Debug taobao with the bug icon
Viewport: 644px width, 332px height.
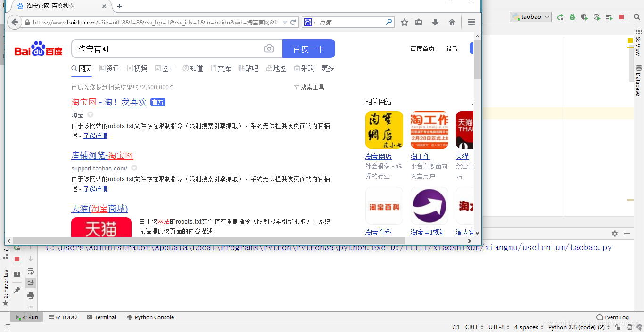click(x=572, y=17)
